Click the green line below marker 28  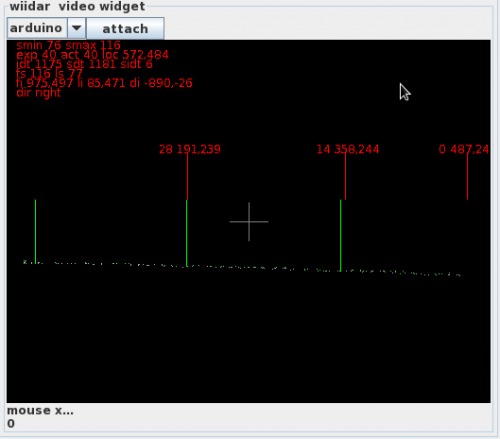187,233
